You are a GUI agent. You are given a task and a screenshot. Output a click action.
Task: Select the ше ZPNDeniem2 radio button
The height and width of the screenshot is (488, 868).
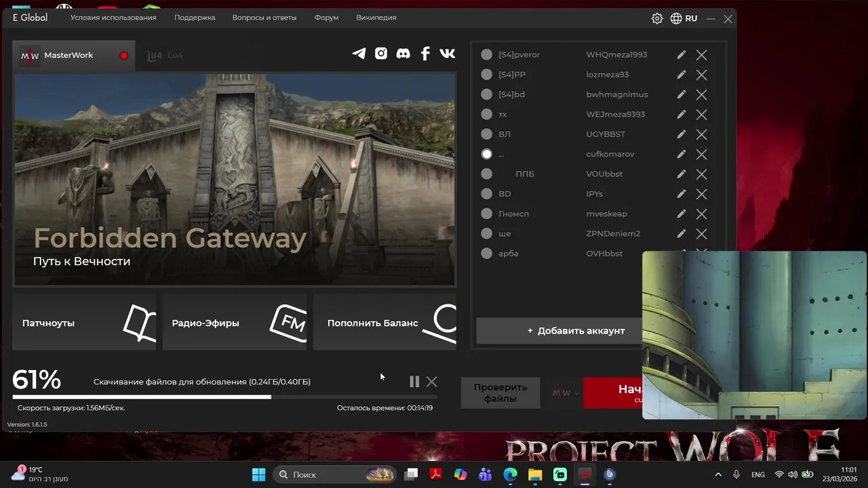click(487, 234)
